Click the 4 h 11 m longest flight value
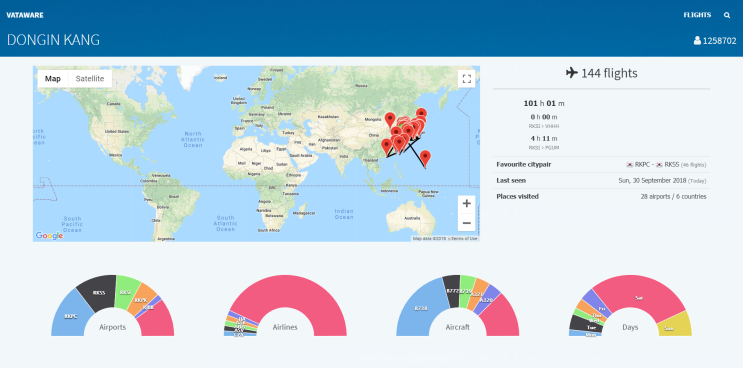 pos(544,138)
